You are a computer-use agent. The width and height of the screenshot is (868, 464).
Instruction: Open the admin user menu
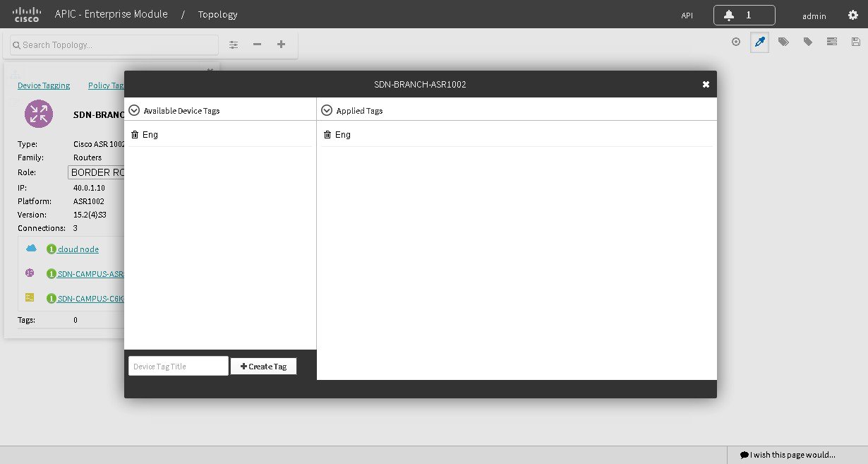[814, 16]
